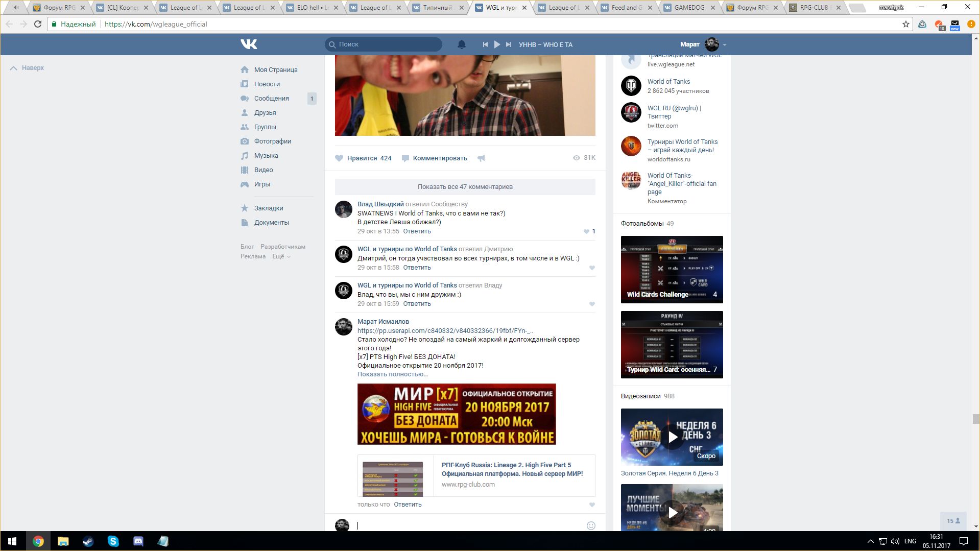
Task: Click Наверх to return to top
Action: point(27,68)
